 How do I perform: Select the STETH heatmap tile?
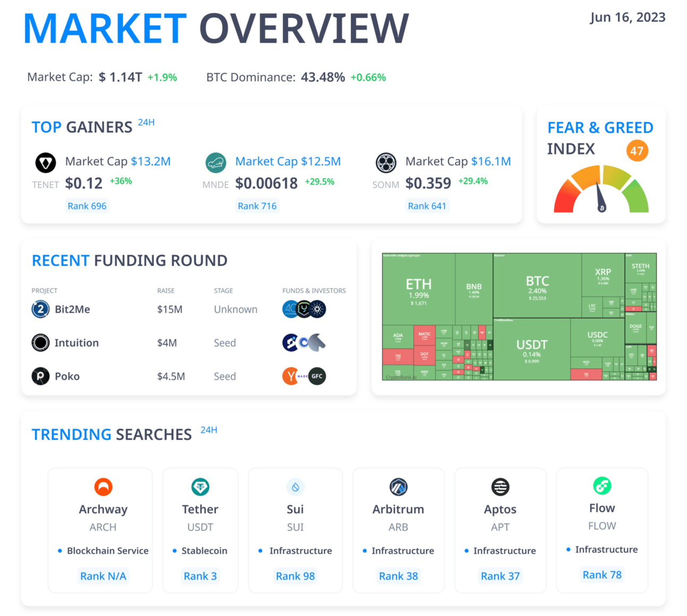click(641, 268)
